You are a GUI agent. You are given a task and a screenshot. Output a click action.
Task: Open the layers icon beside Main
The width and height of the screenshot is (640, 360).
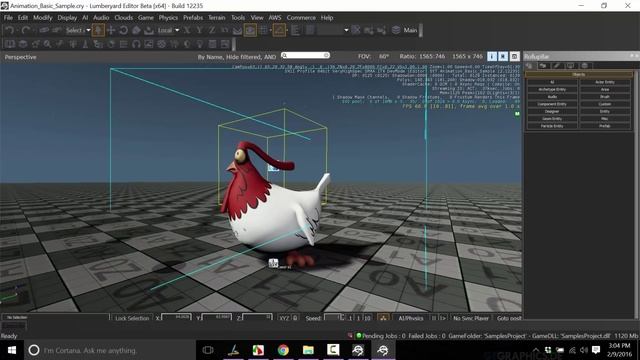point(396,30)
